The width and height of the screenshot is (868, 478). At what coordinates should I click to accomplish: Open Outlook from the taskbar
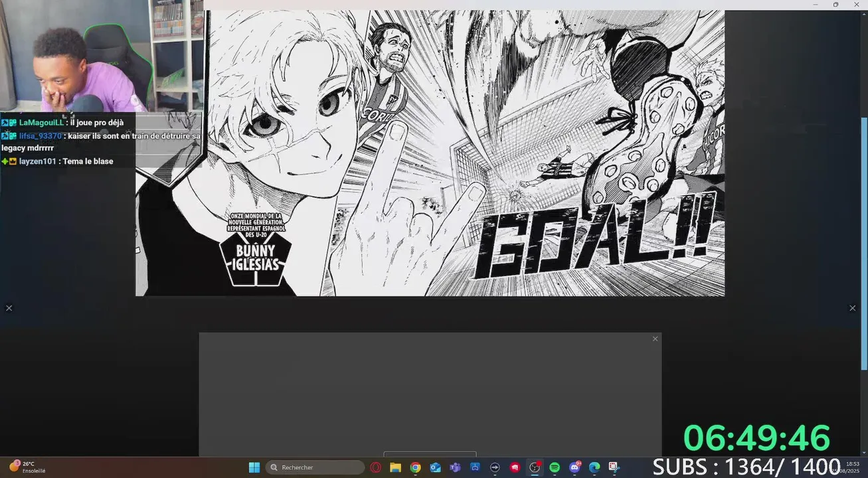[x=435, y=467]
